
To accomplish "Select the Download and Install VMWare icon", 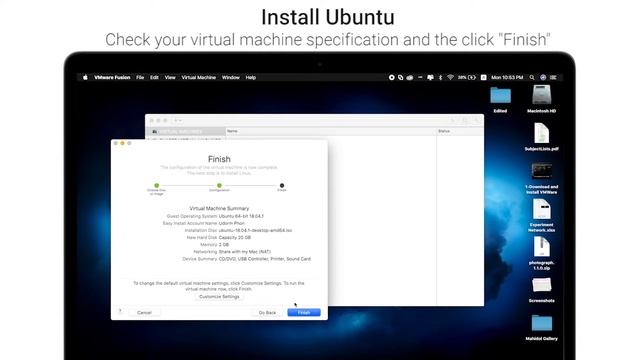I will pos(542,171).
